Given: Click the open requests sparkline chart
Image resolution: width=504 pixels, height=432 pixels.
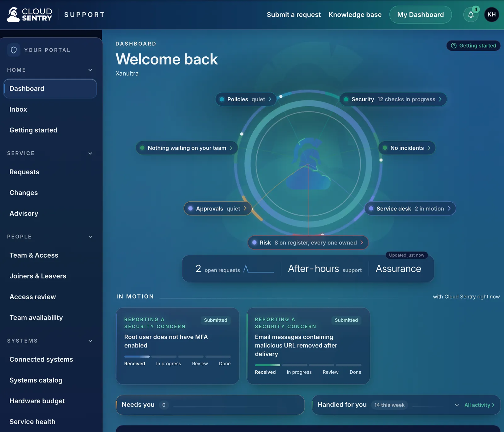Looking at the screenshot, I should tap(259, 269).
